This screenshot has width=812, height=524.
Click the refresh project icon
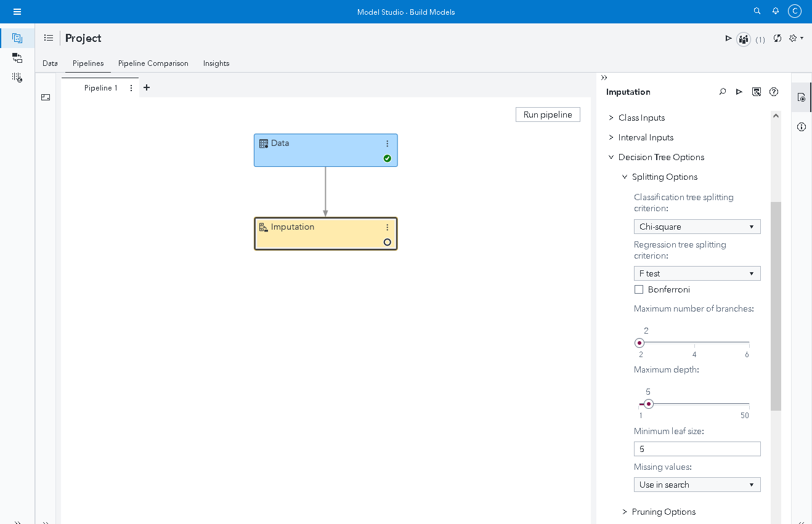pyautogui.click(x=777, y=38)
